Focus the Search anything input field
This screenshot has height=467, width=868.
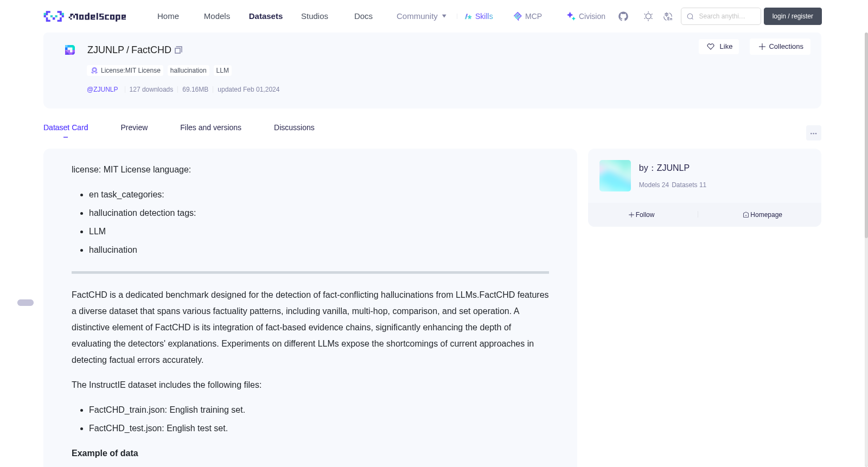pos(721,16)
